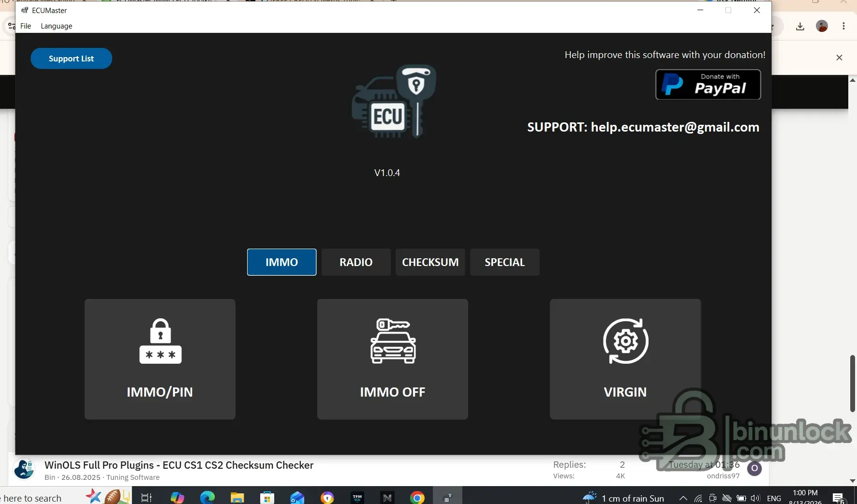Open the TFM ECU app on taskbar
Screen dimensions: 857x504
pos(357,497)
